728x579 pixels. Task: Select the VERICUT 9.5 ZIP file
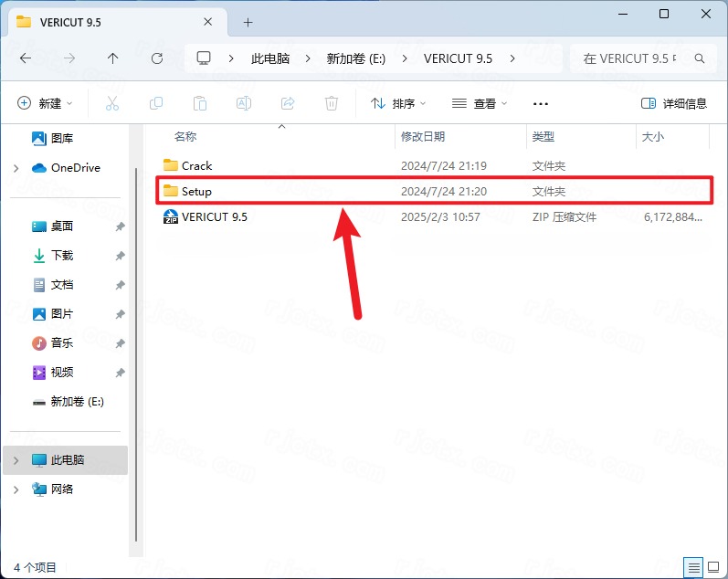pos(434,216)
